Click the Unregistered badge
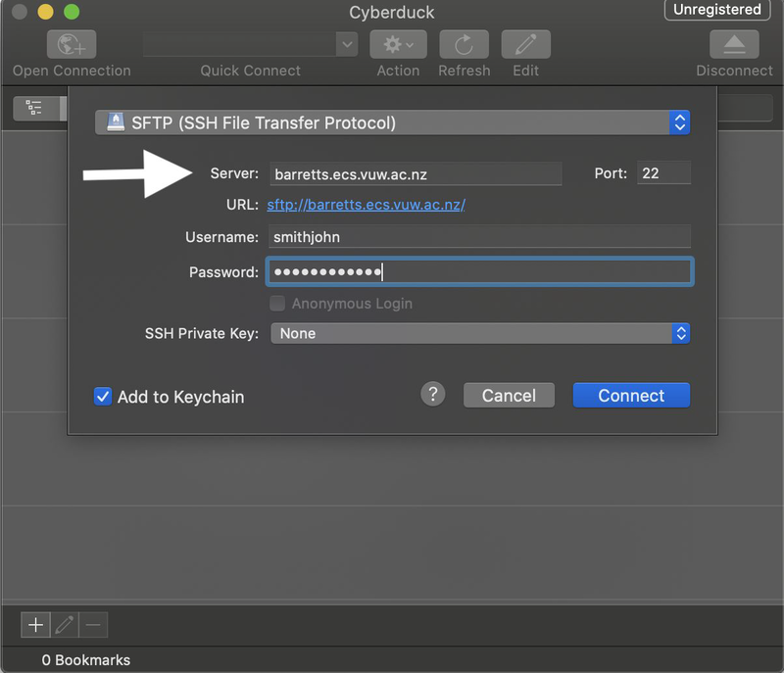Viewport: 784px width, 673px height. [x=717, y=10]
